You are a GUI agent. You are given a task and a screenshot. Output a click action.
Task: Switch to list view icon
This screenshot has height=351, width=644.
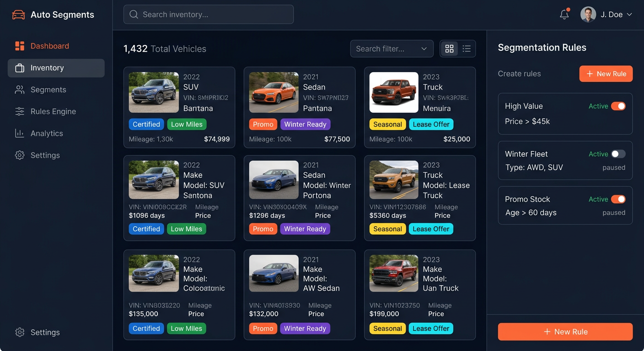tap(467, 48)
